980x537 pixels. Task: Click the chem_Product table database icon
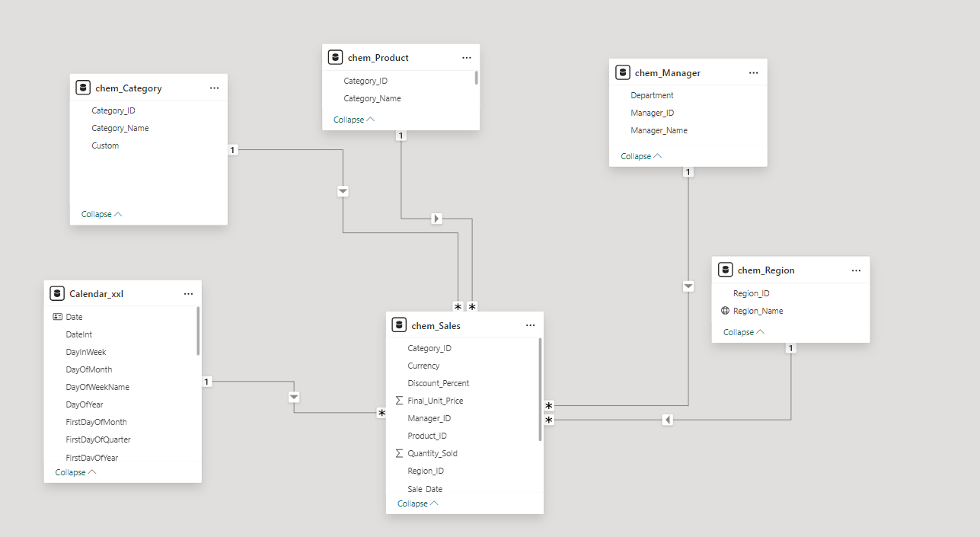click(335, 57)
